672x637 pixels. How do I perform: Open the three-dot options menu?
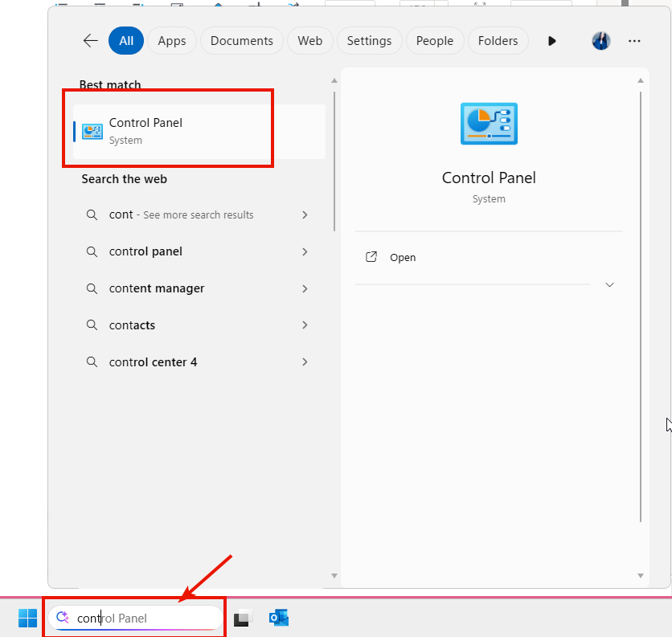coord(634,41)
